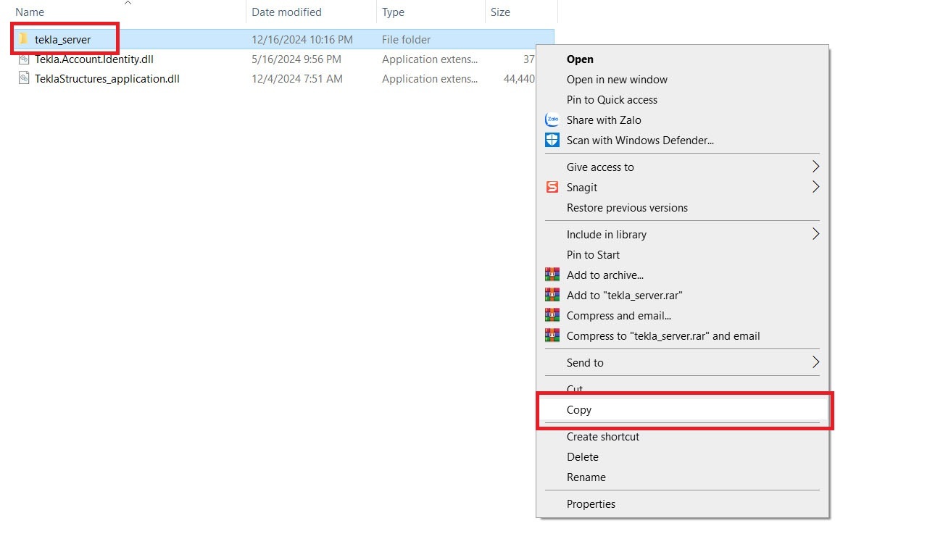Expand the Send to submenu arrow
The image size is (943, 560).
[x=815, y=363]
